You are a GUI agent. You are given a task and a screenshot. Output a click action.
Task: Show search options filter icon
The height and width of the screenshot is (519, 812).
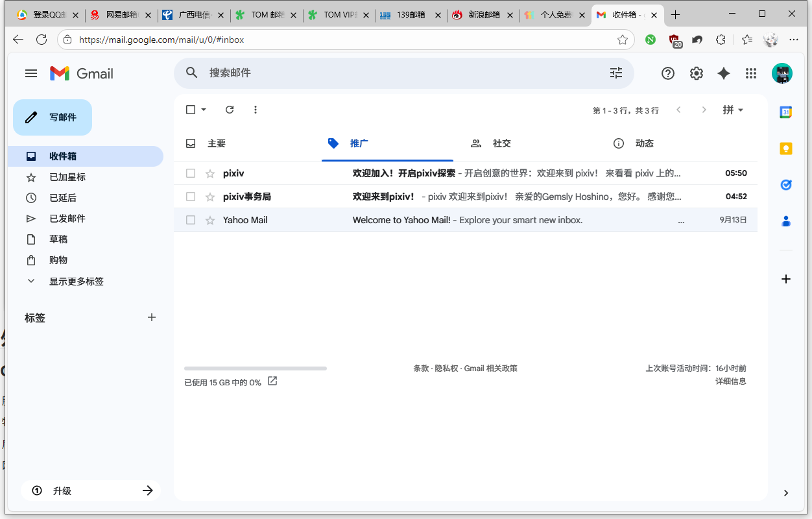pyautogui.click(x=616, y=73)
